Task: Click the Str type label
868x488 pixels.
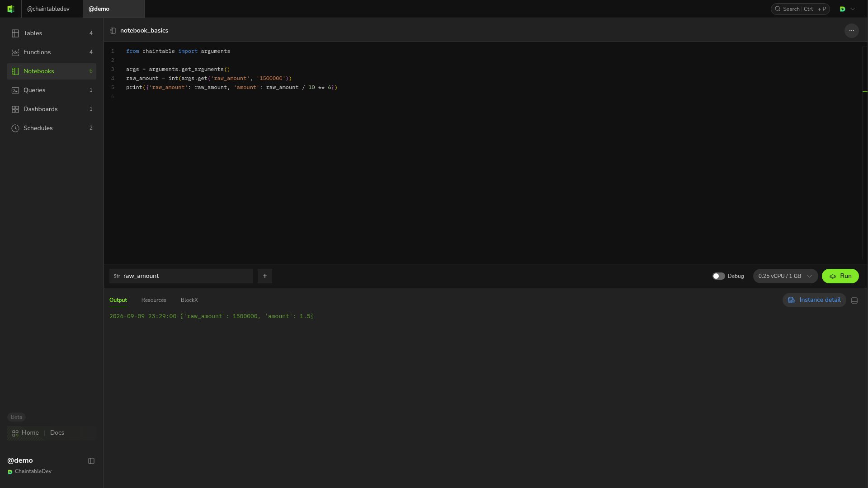Action: pyautogui.click(x=117, y=276)
